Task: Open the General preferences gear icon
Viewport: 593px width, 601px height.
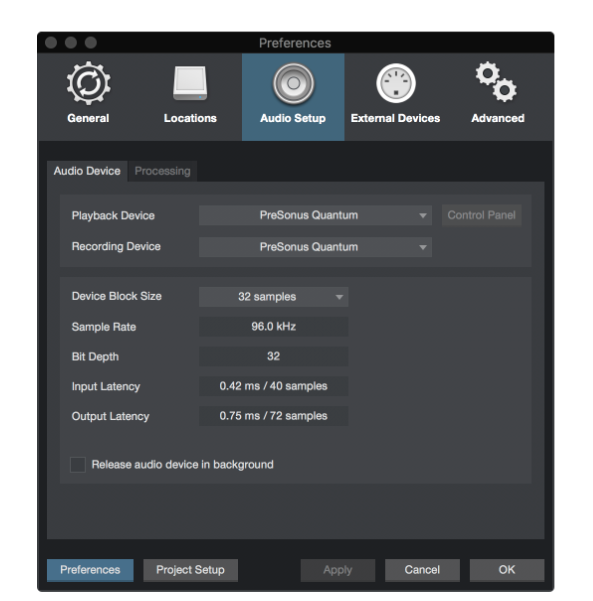Action: click(x=89, y=83)
